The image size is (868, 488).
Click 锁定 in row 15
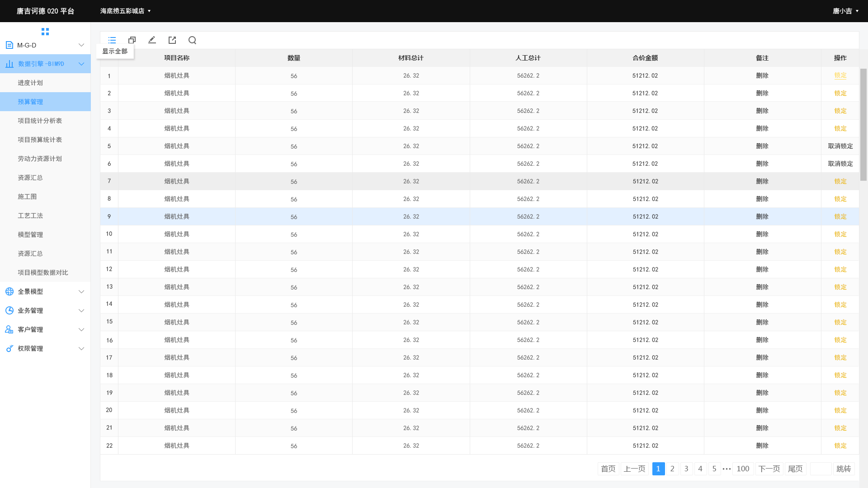click(840, 322)
